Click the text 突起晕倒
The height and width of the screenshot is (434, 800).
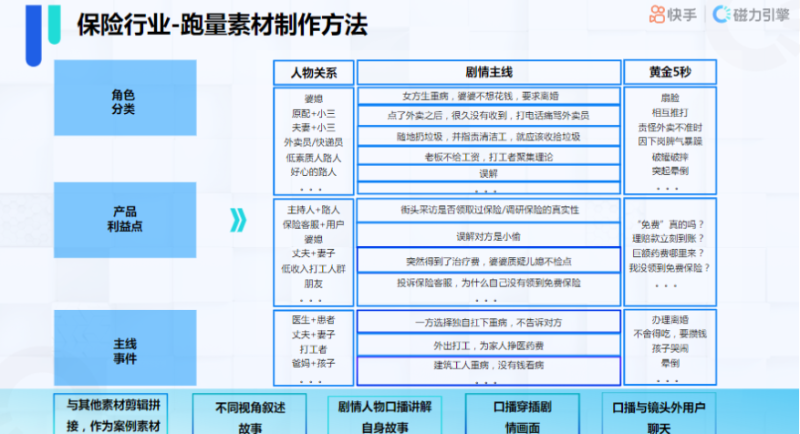coord(670,171)
